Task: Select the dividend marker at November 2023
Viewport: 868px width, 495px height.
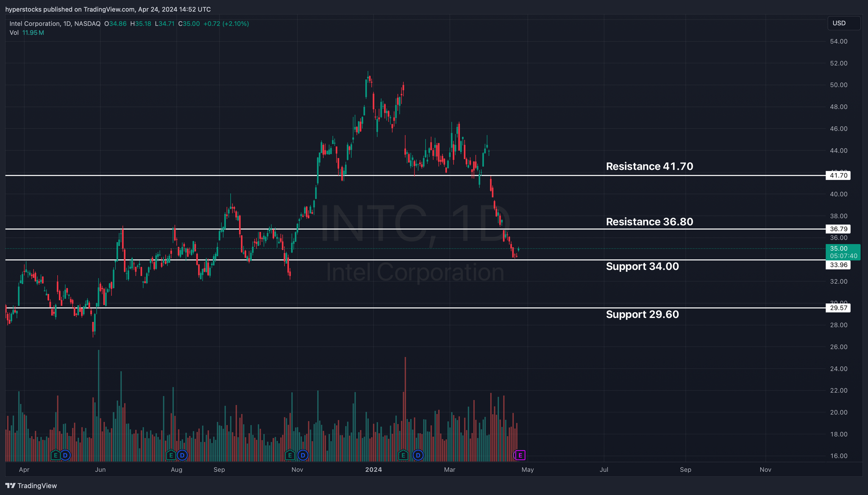Action: click(x=303, y=456)
